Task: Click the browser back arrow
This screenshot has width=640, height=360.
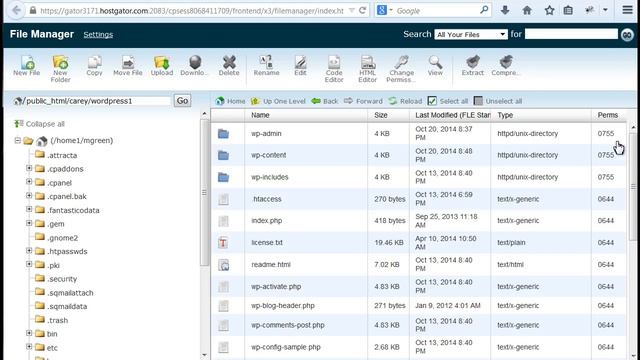Action: click(x=17, y=10)
